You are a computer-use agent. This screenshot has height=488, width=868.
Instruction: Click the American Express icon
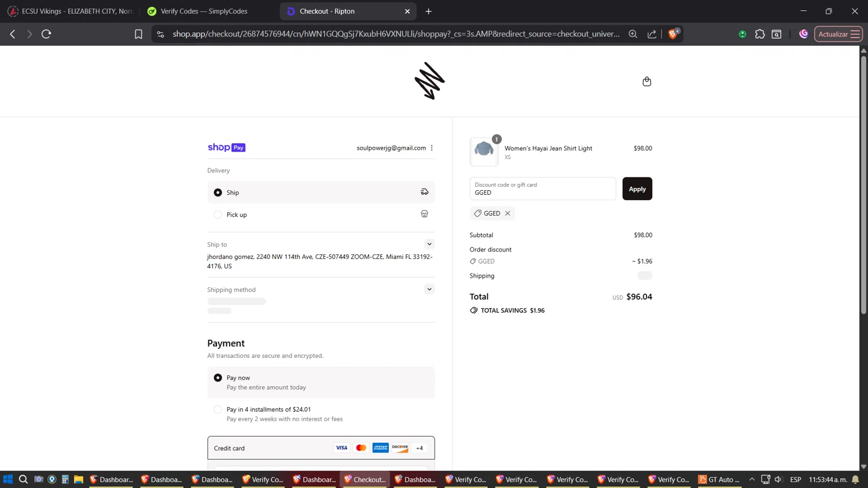tap(381, 448)
